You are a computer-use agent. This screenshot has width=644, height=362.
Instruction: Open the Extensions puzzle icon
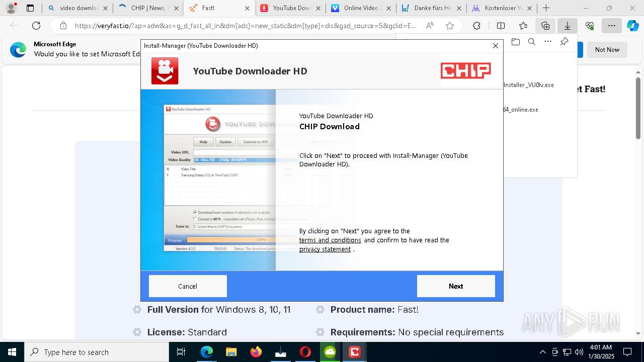tap(476, 26)
